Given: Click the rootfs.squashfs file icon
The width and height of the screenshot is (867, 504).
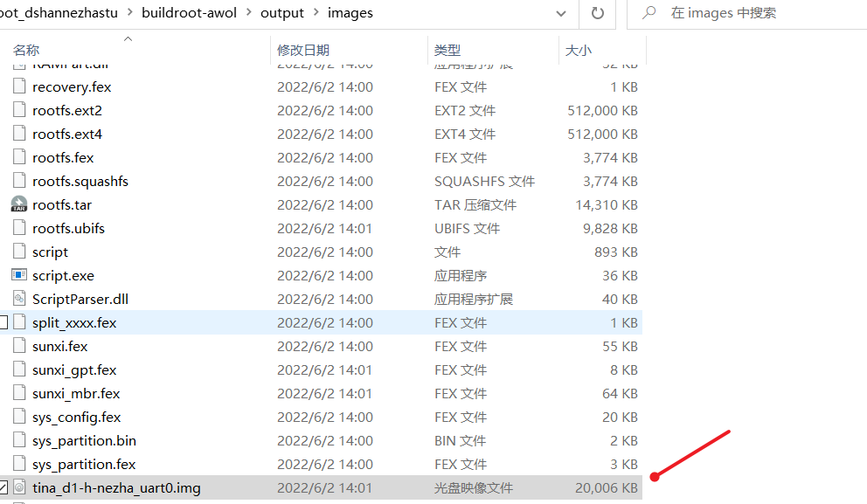Looking at the screenshot, I should pyautogui.click(x=19, y=181).
